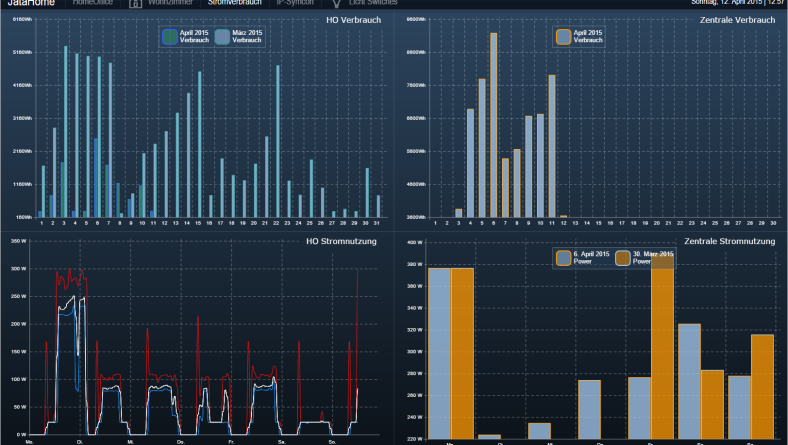This screenshot has width=788, height=445.
Task: Toggle April 2015 legend swatch in HO Verbrauch
Action: (x=169, y=37)
